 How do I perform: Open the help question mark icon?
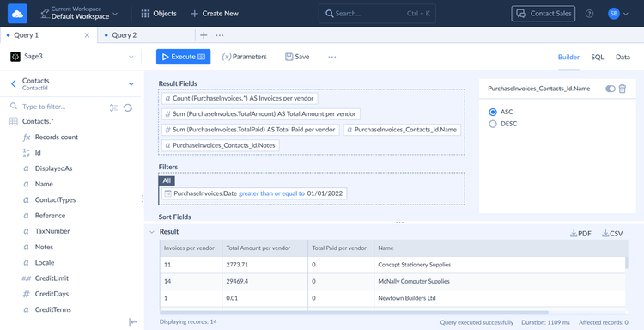click(589, 14)
